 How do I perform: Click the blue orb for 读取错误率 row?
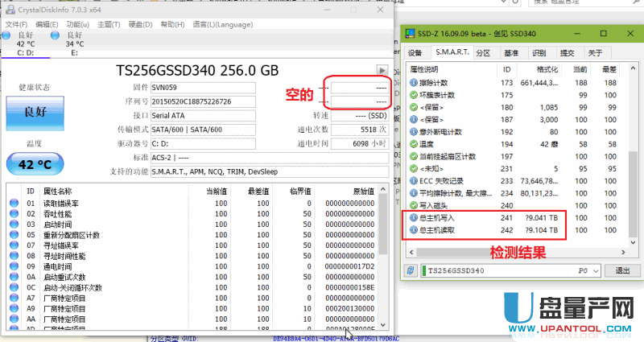tap(14, 204)
